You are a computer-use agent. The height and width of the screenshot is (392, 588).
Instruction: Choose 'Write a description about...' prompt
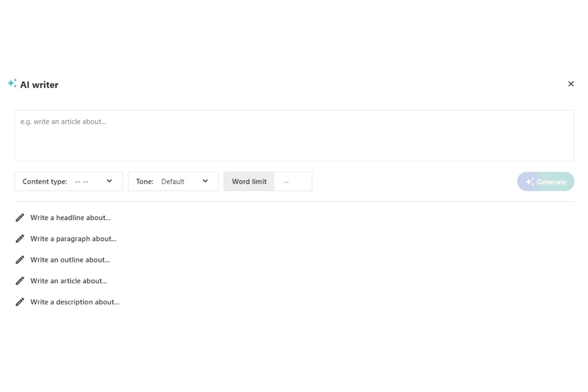[x=75, y=302]
